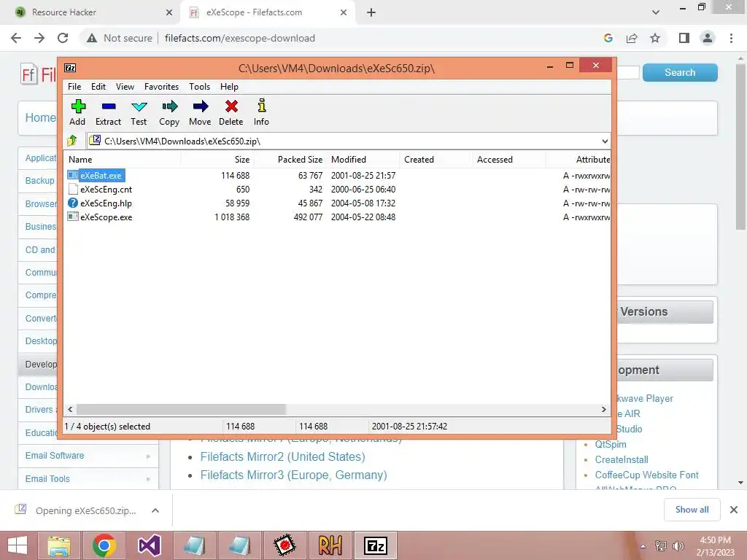This screenshot has height=560, width=747.
Task: Open the File menu in 7-Zip
Action: (x=74, y=87)
